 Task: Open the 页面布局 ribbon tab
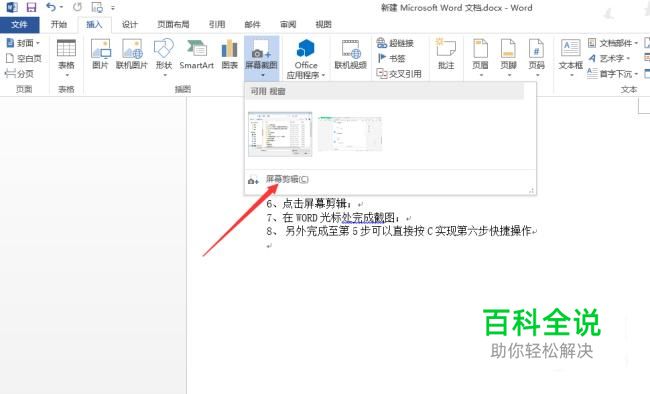173,24
